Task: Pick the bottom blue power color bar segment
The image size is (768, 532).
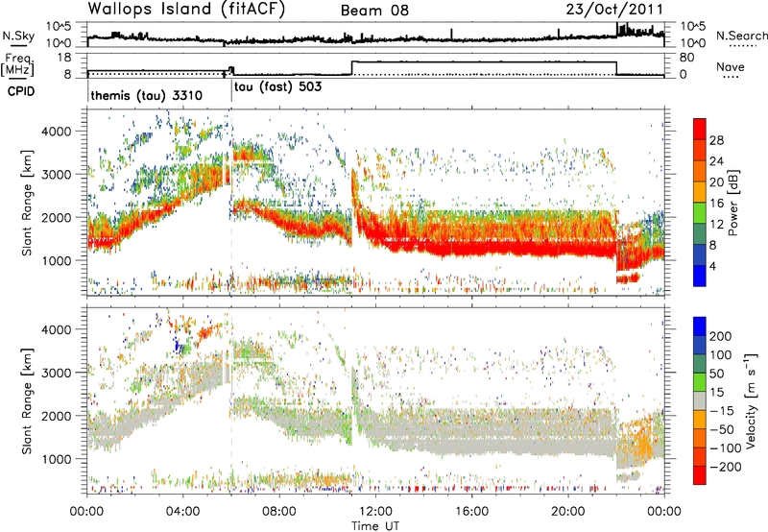Action: [700, 276]
